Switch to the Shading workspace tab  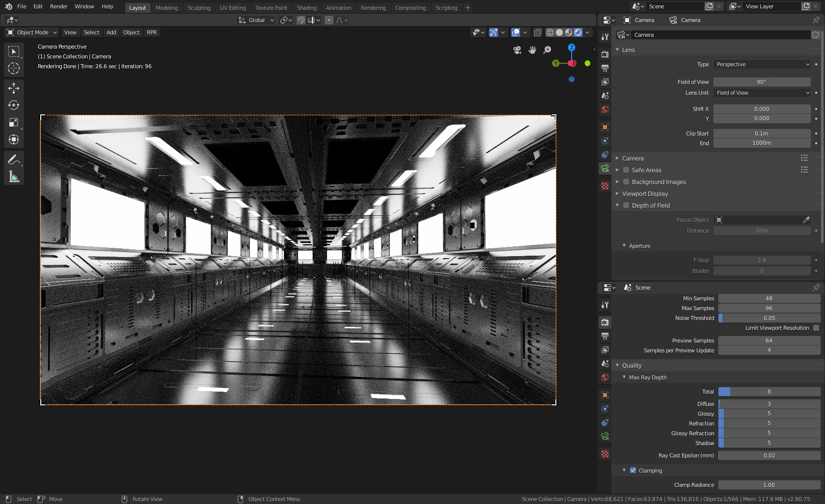click(306, 8)
